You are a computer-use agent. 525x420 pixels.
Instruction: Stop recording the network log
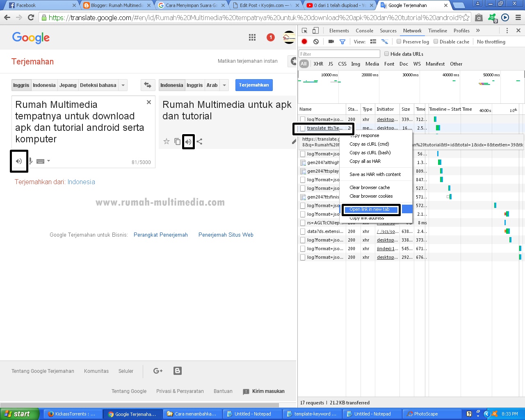point(304,41)
